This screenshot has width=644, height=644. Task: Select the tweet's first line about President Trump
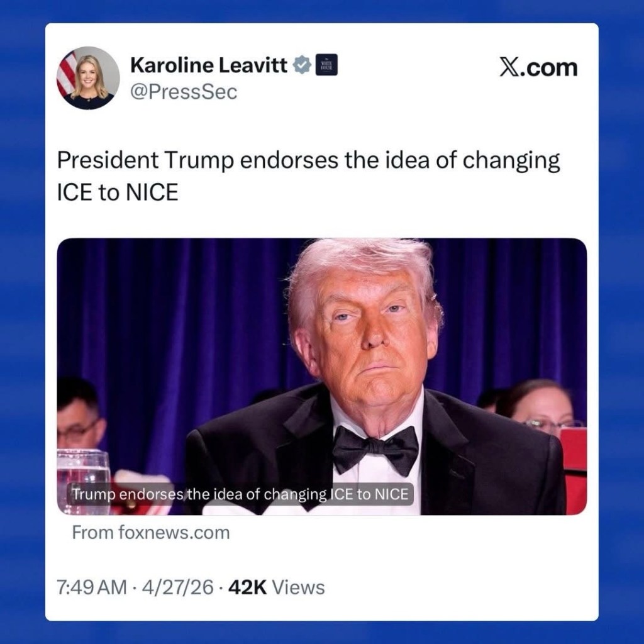click(x=308, y=160)
